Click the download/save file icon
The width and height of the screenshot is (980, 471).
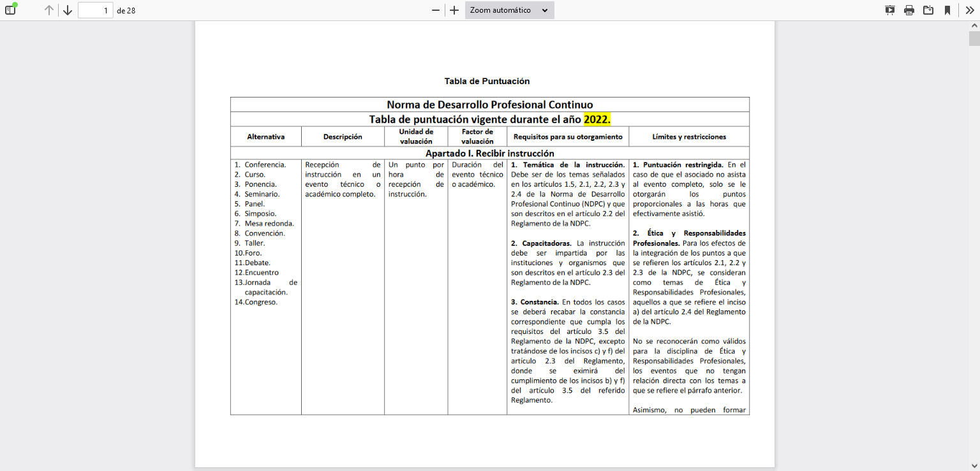tap(928, 10)
